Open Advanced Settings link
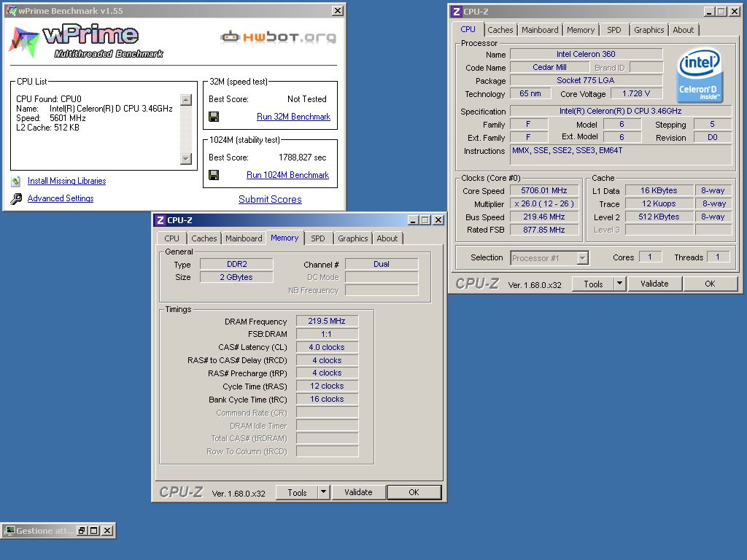Viewport: 747px width, 560px height. (61, 198)
